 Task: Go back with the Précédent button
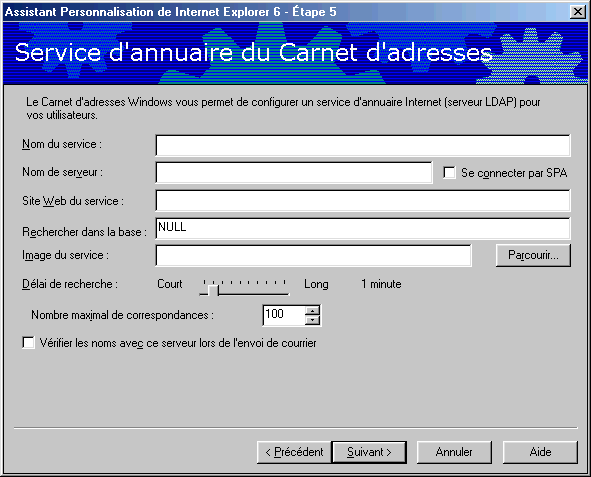pos(294,452)
